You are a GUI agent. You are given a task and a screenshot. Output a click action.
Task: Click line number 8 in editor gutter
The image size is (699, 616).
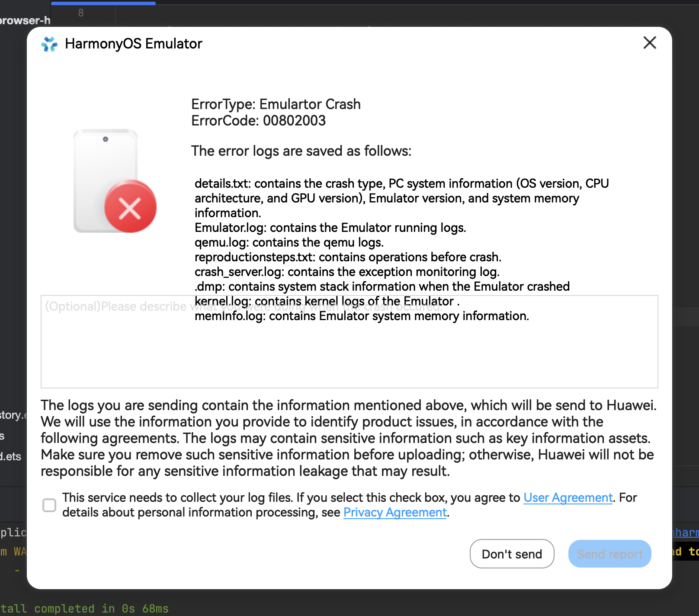(81, 13)
